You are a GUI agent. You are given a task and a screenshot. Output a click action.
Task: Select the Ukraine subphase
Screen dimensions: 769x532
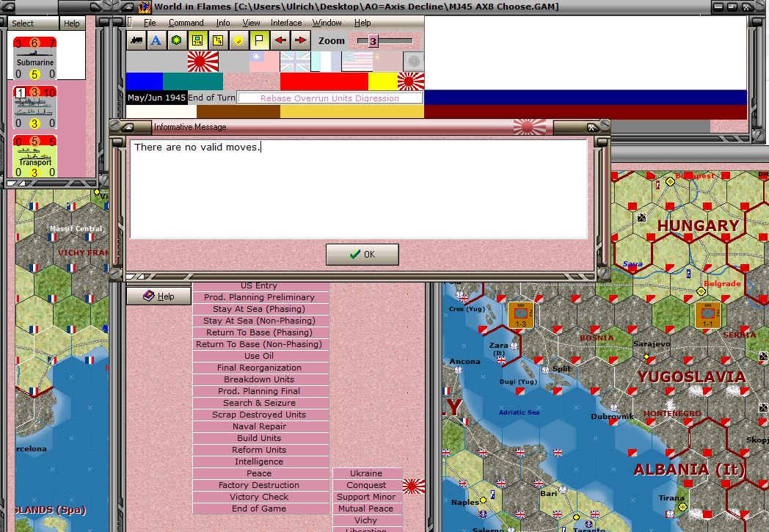(x=366, y=473)
